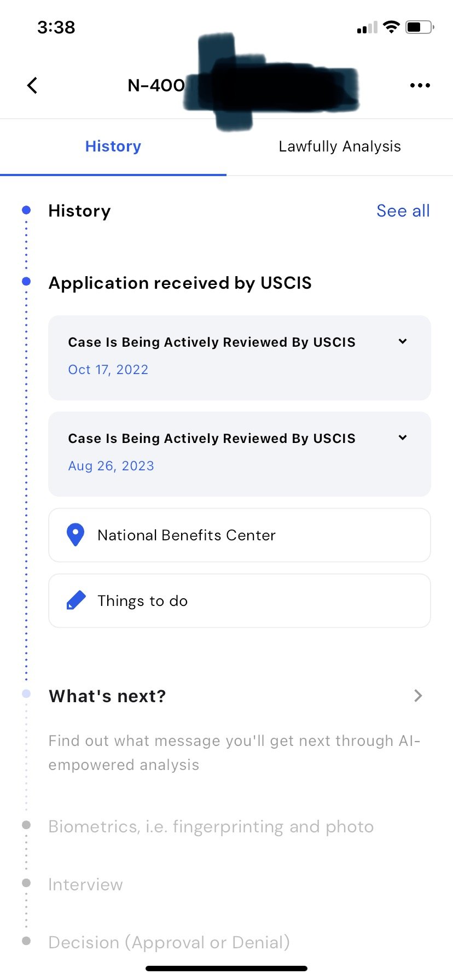Open the National Benefits Center card
The width and height of the screenshot is (453, 980).
(x=240, y=535)
